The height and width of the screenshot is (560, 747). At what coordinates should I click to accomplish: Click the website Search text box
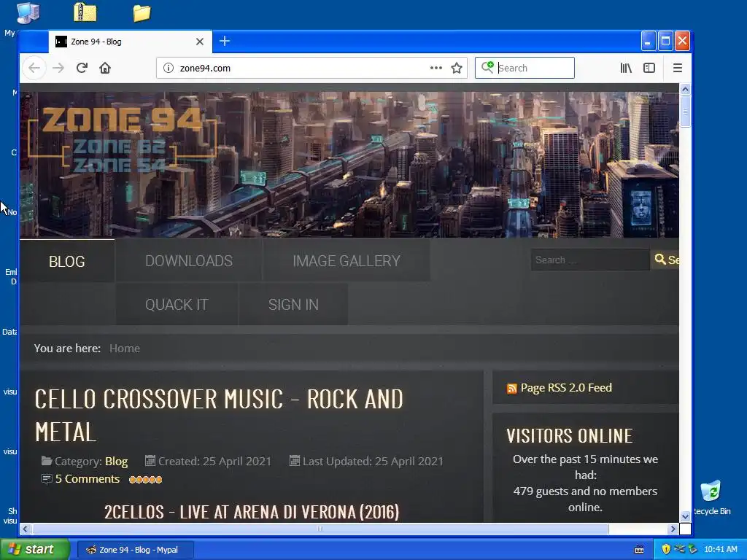coord(590,260)
